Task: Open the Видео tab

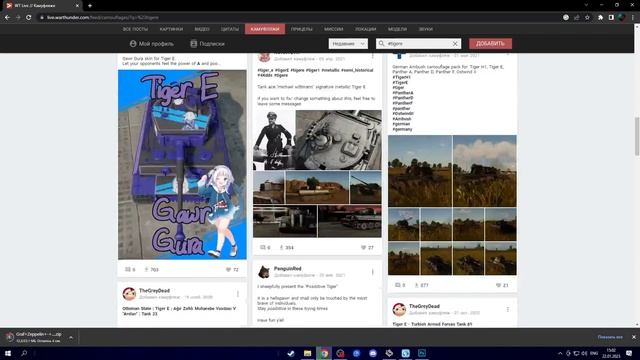Action: pos(202,29)
